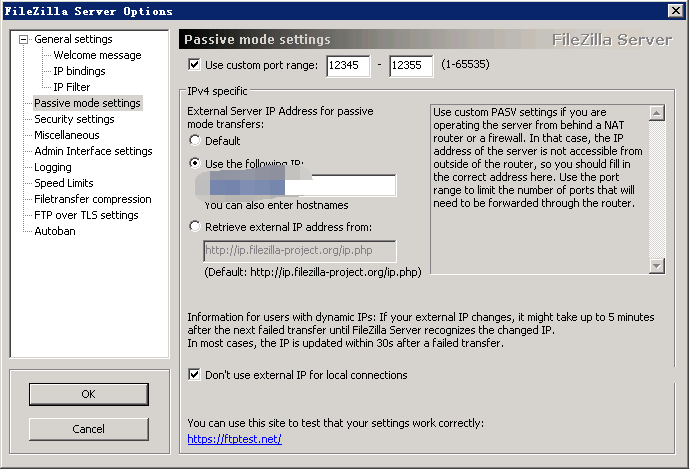Click help text scrollbar down arrow

tap(657, 266)
